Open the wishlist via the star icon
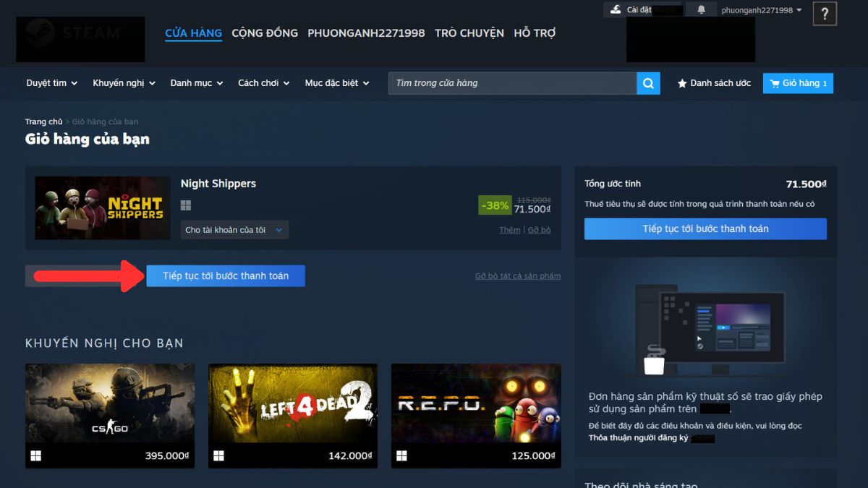Viewport: 868px width, 488px height. click(x=681, y=82)
